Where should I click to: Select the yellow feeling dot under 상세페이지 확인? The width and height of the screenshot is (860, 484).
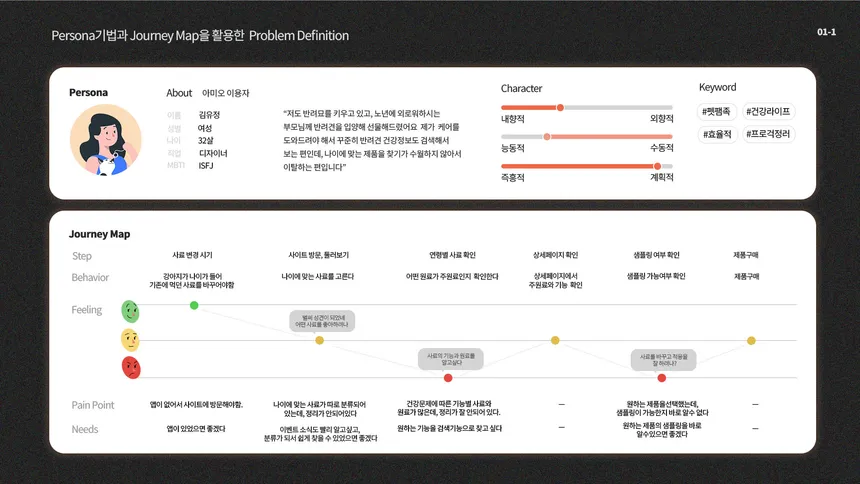pyautogui.click(x=555, y=340)
